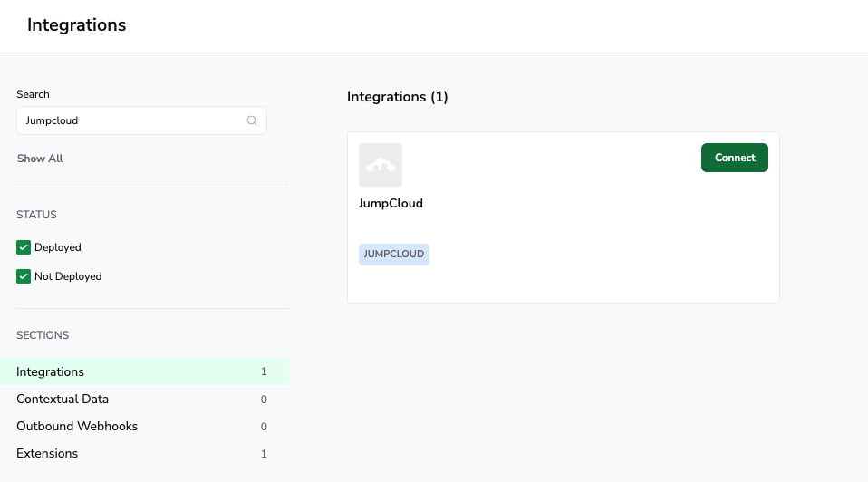Click the Integrations (1) results heading
Screen dimensions: 868x482
(397, 97)
